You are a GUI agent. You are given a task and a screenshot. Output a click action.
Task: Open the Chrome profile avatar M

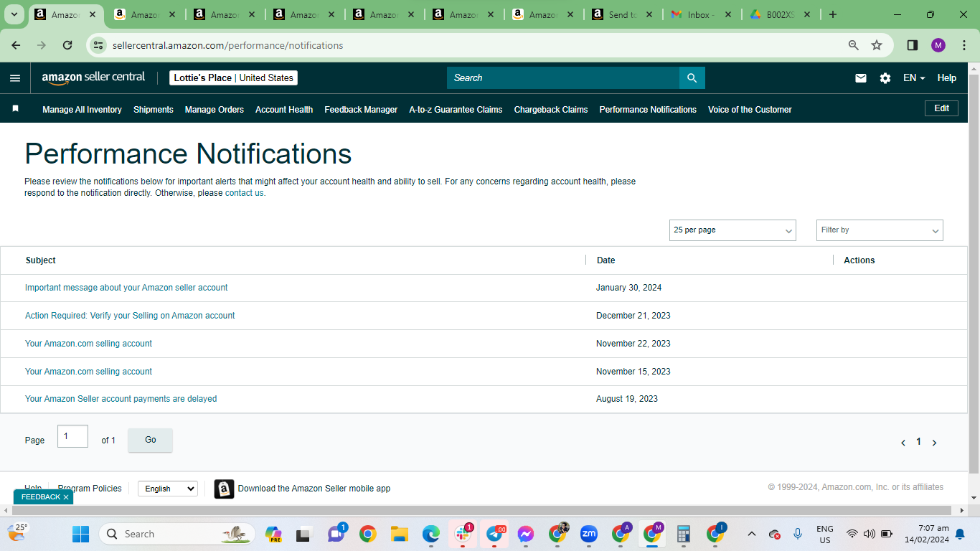click(938, 45)
